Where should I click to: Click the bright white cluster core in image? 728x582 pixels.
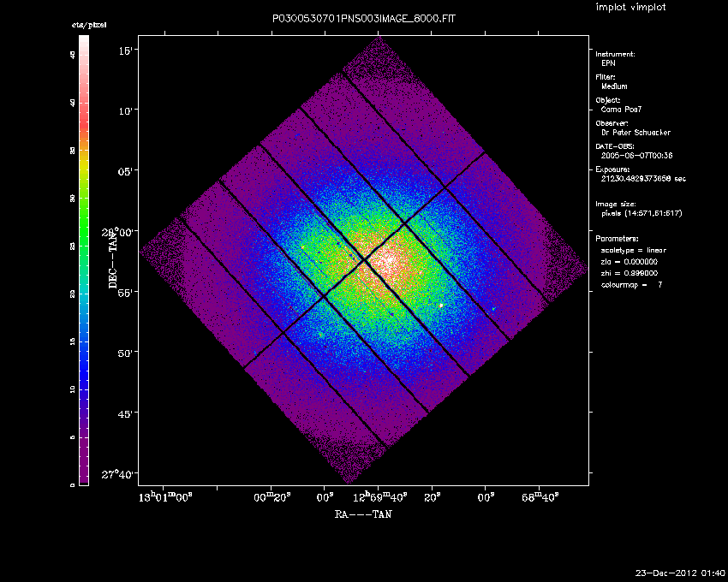pos(387,261)
